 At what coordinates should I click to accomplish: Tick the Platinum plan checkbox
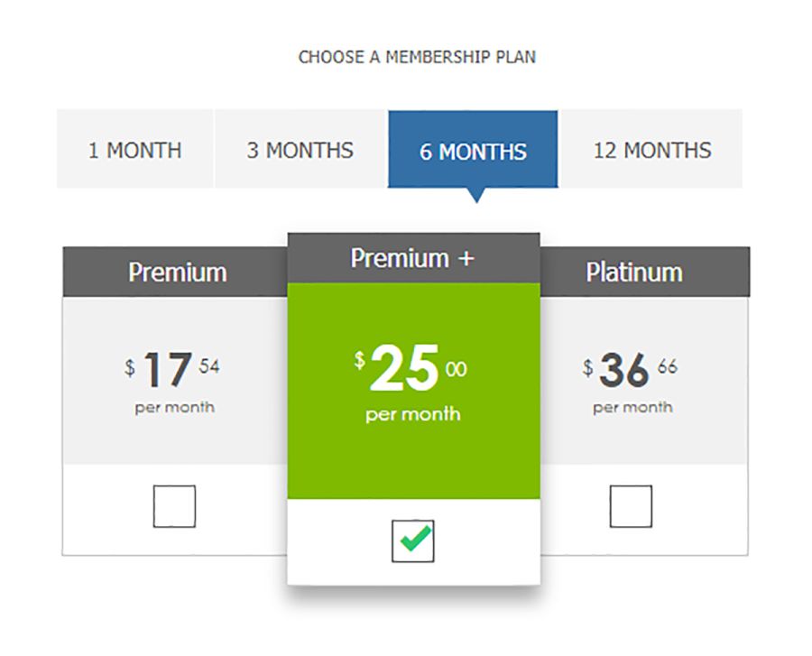(x=631, y=506)
